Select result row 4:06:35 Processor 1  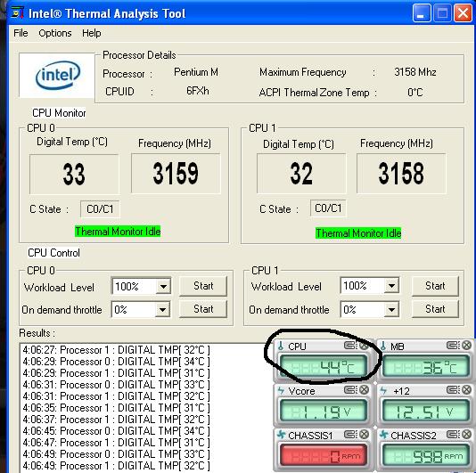click(116, 408)
